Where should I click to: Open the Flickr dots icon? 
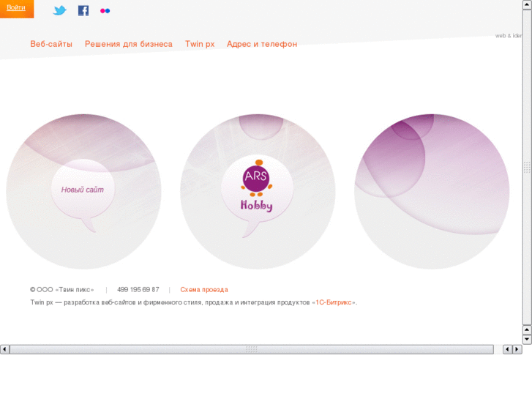point(105,11)
